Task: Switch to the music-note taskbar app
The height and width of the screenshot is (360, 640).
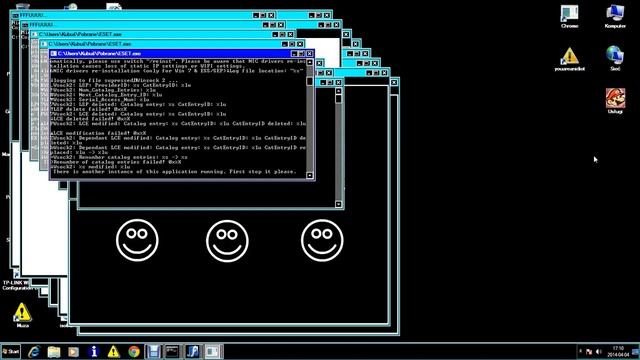Action: coord(193,351)
